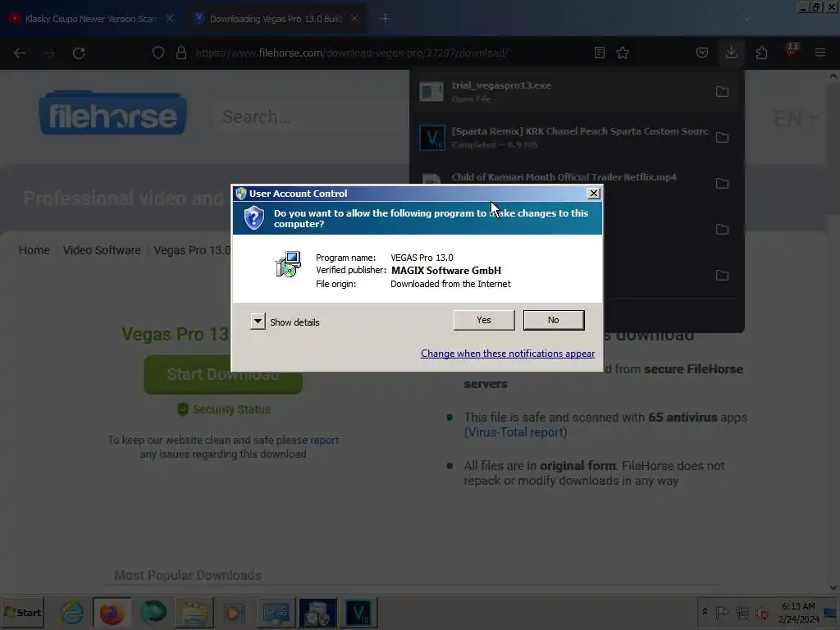Show Child of Kamiari Month file in folder
Screen dimensions: 840x630
(x=722, y=184)
